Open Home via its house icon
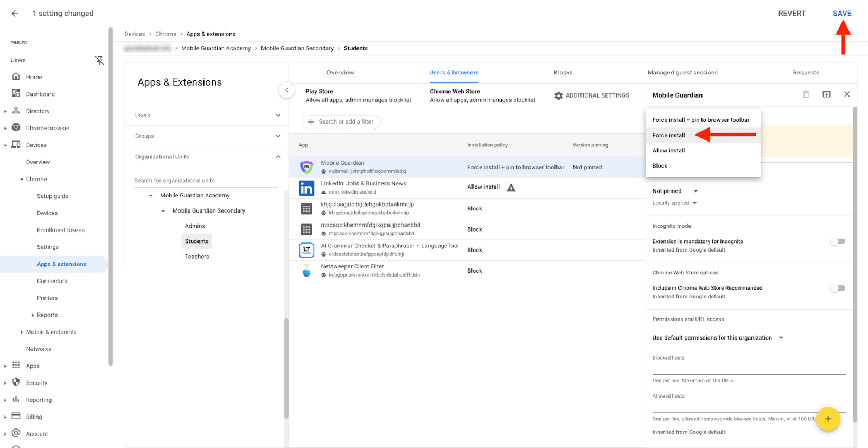The height and width of the screenshot is (448, 868). pos(16,77)
